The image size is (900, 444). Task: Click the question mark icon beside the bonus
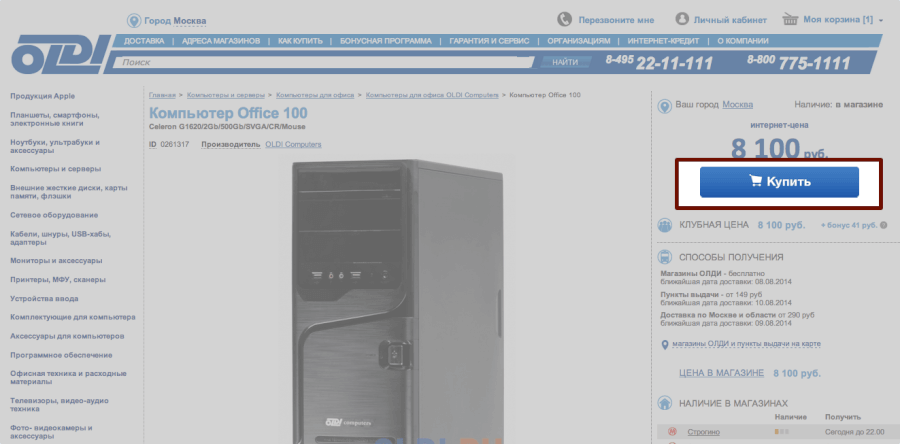click(885, 226)
